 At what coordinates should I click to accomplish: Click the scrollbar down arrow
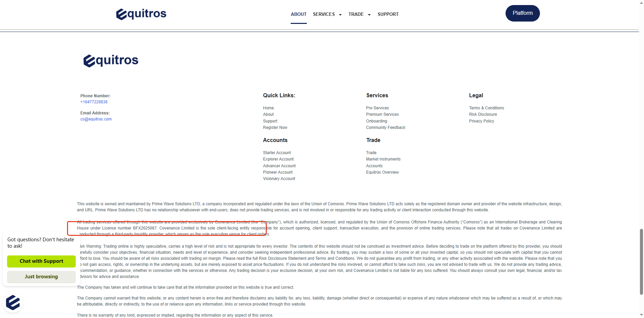[641, 315]
